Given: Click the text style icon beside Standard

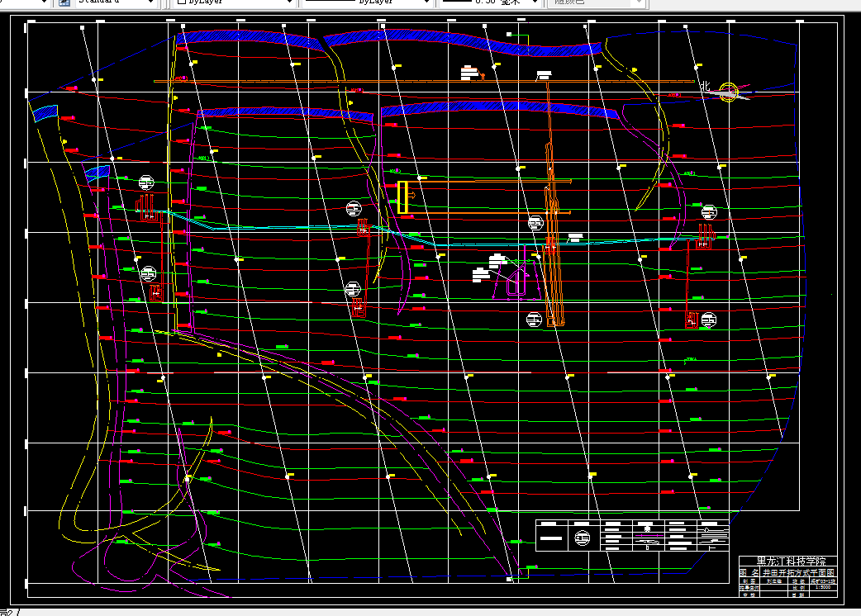Looking at the screenshot, I should (x=64, y=2).
